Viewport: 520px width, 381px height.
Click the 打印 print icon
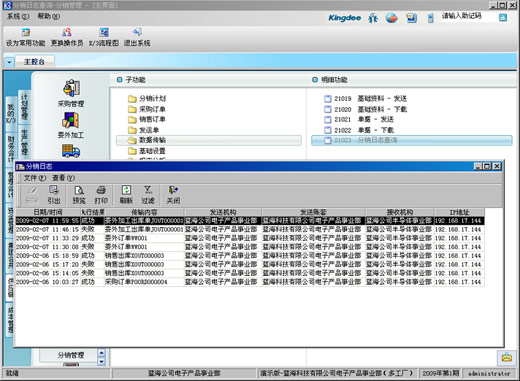pos(101,195)
